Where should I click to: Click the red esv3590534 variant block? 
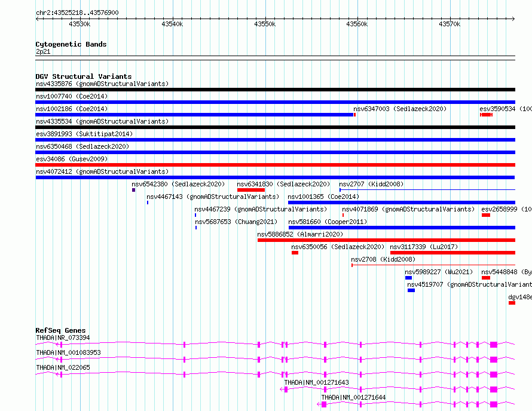click(x=486, y=115)
